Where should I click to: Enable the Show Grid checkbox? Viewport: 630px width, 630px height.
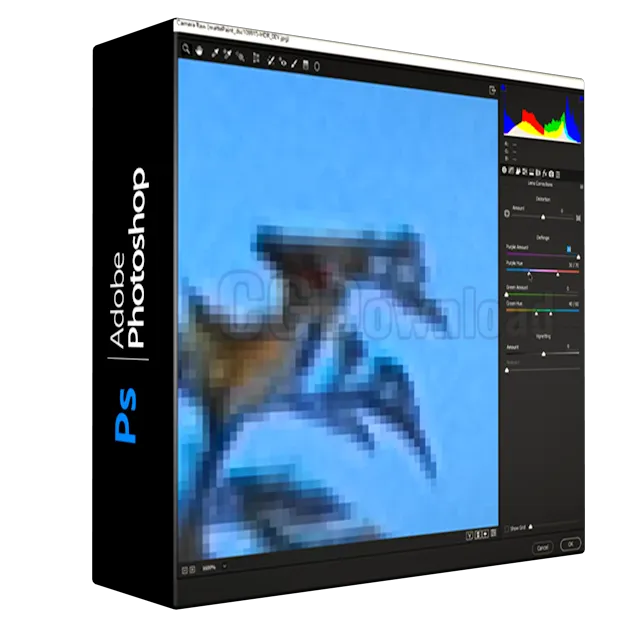507,529
